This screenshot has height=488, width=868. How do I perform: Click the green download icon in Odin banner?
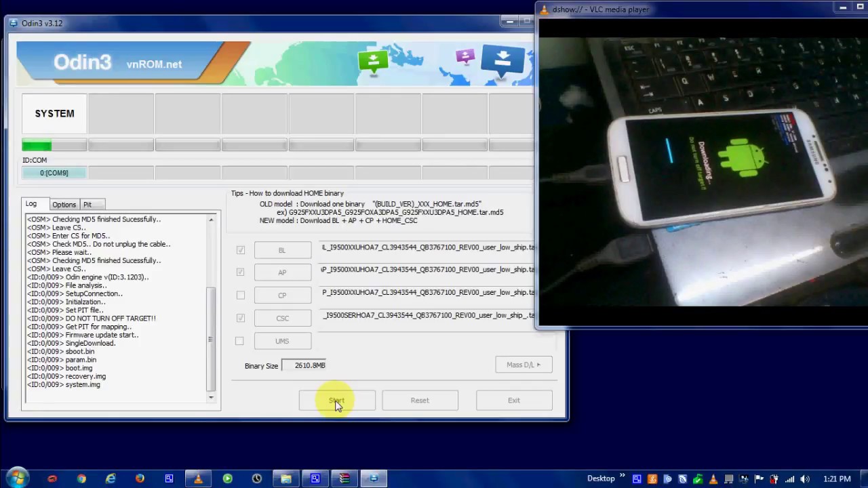pyautogui.click(x=373, y=61)
